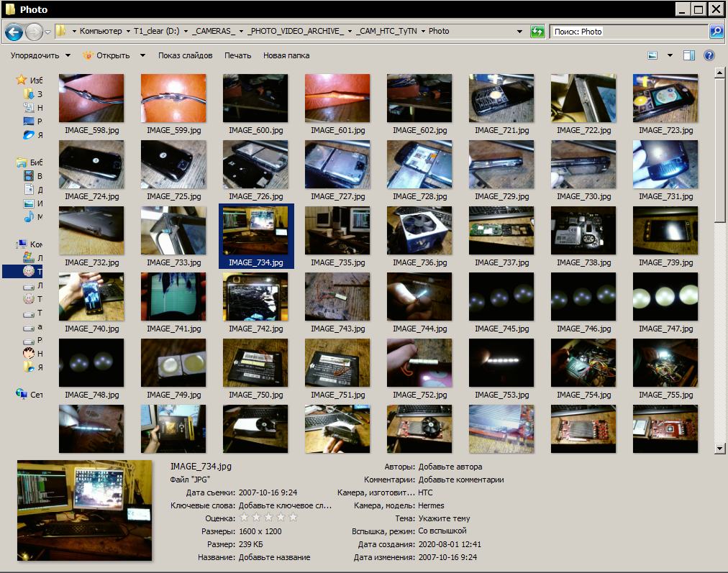Select the IMAGE_736.jpg fan thumbnail

[x=419, y=230]
